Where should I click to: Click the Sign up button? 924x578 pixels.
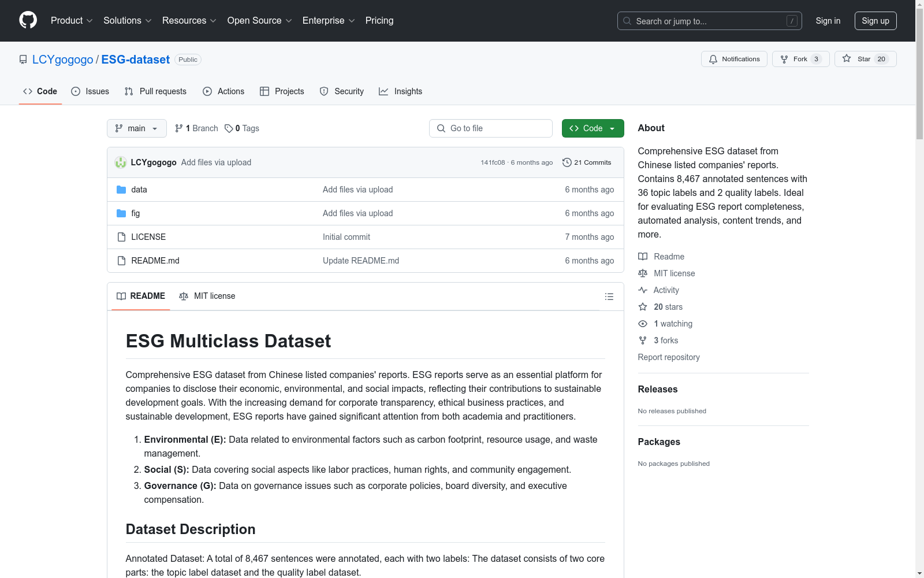pos(875,21)
